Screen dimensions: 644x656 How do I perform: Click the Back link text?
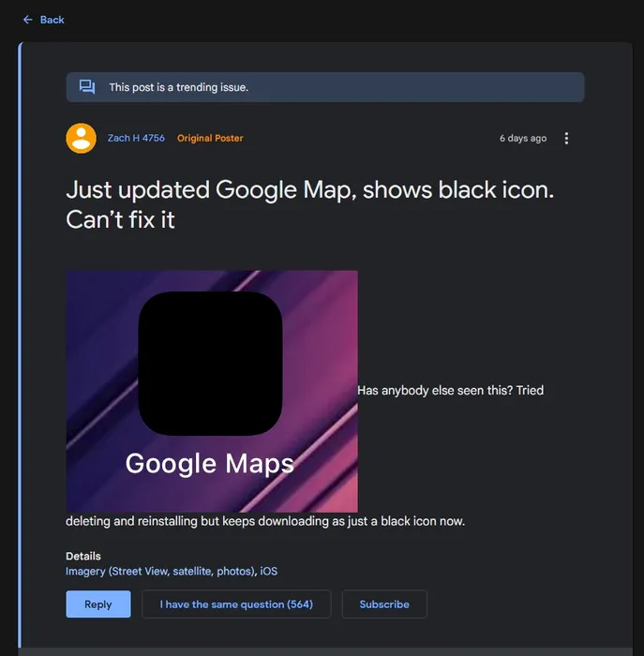pyautogui.click(x=52, y=20)
